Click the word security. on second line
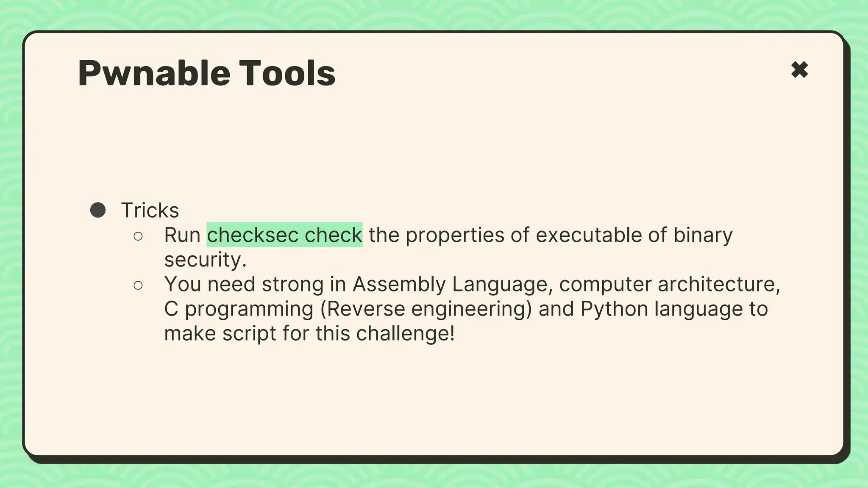The image size is (868, 488). (206, 259)
